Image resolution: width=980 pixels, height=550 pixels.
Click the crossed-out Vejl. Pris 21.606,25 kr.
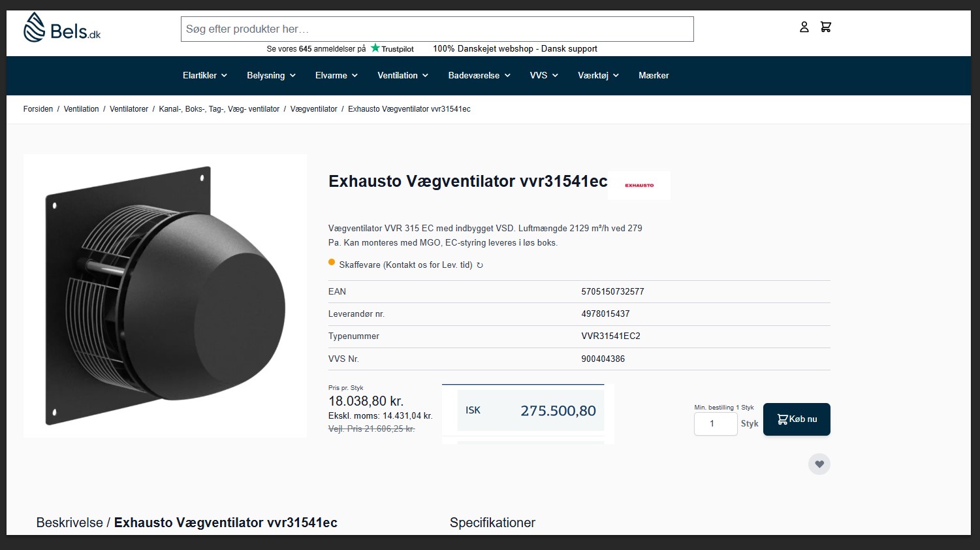point(371,429)
